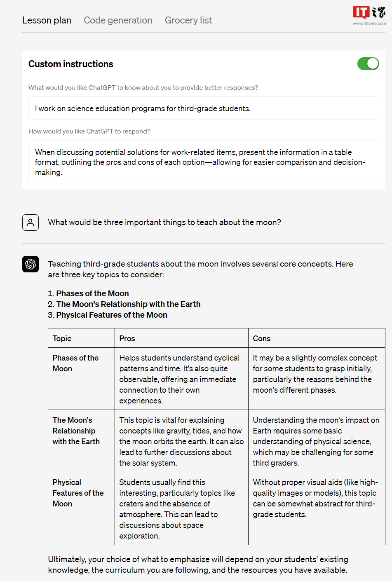392x581 pixels.
Task: Select the Phases of the Moon list item
Action: coord(92,293)
